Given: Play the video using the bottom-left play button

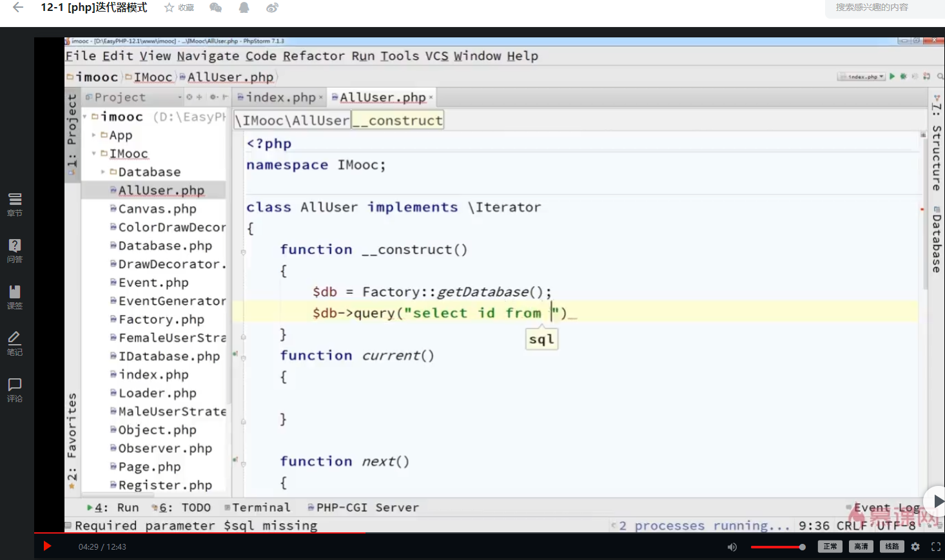Looking at the screenshot, I should click(47, 546).
